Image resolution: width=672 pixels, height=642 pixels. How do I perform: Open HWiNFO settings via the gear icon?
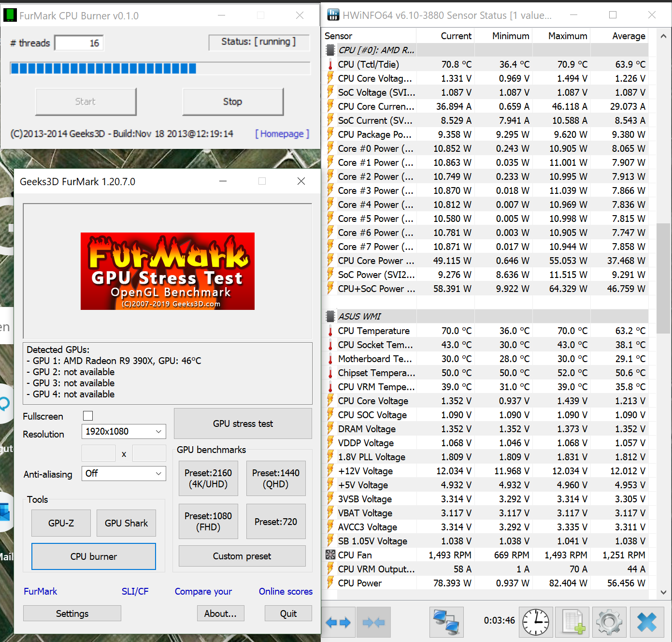(609, 622)
